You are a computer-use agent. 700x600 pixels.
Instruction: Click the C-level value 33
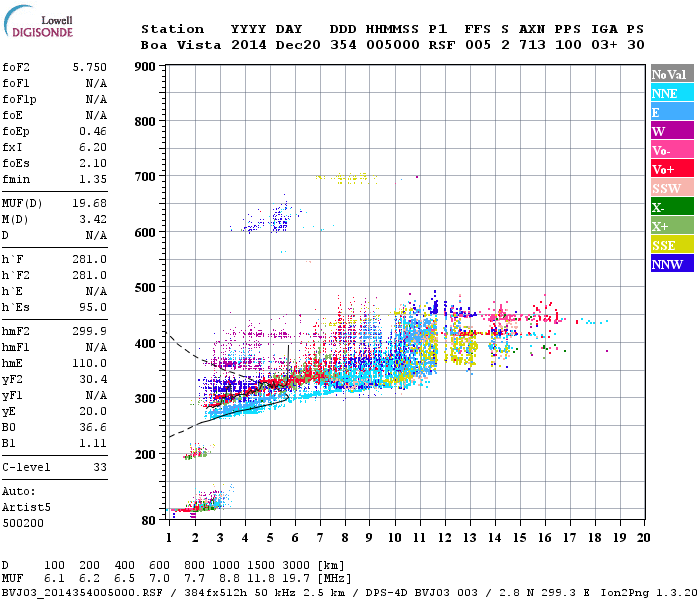(x=100, y=467)
